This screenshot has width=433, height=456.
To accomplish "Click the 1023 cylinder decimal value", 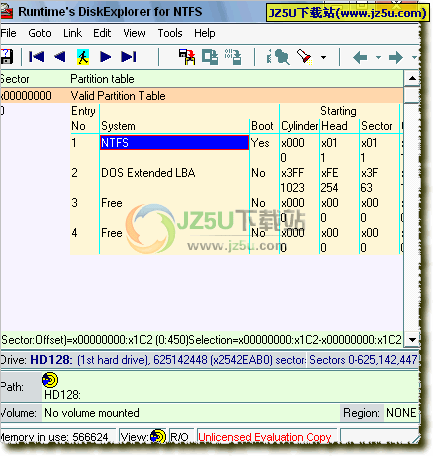I will (x=292, y=188).
